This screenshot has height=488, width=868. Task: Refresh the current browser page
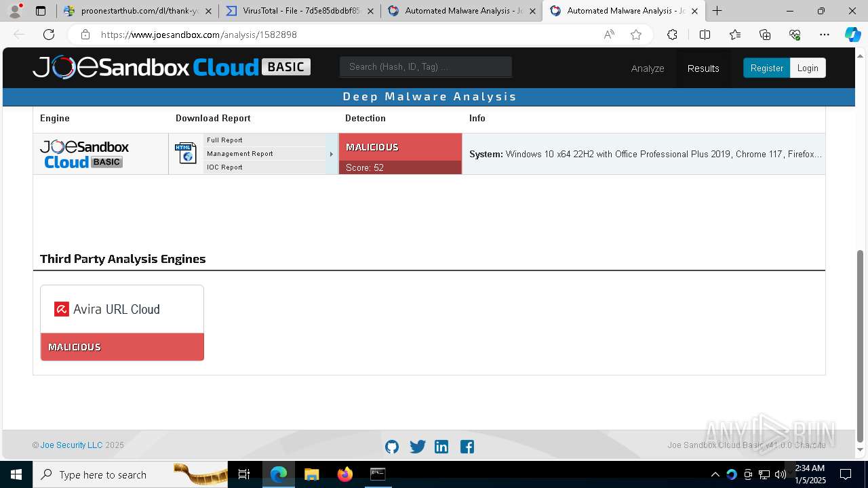tap(49, 35)
